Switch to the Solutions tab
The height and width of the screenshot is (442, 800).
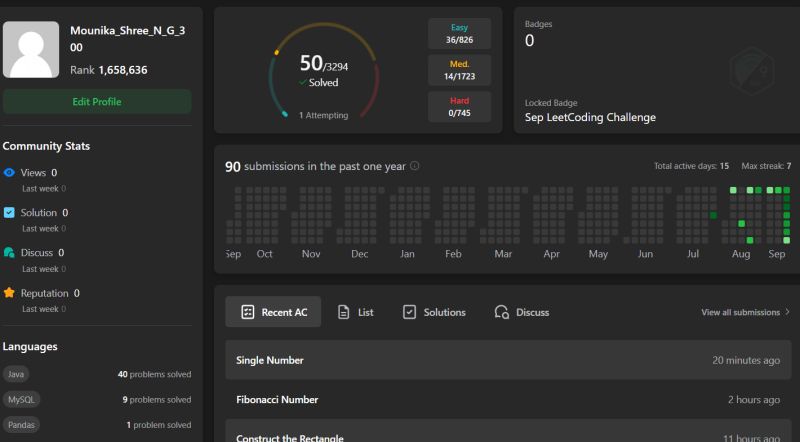pos(434,312)
